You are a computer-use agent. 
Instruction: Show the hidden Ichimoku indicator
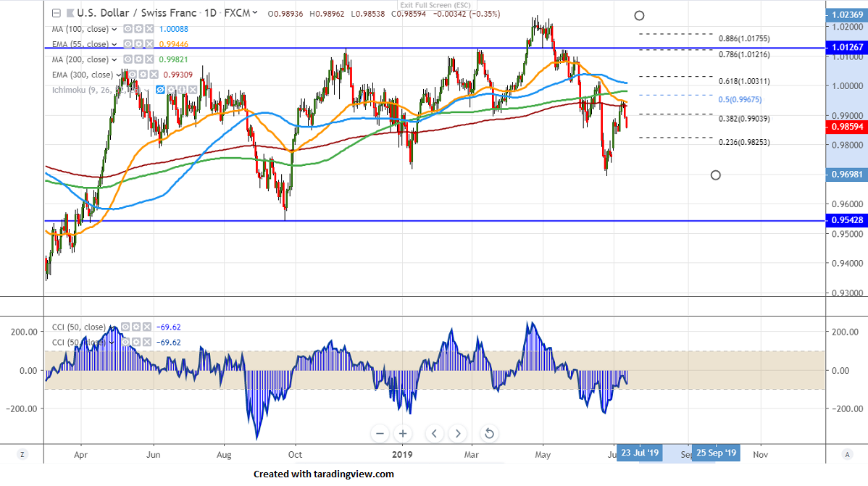click(162, 90)
